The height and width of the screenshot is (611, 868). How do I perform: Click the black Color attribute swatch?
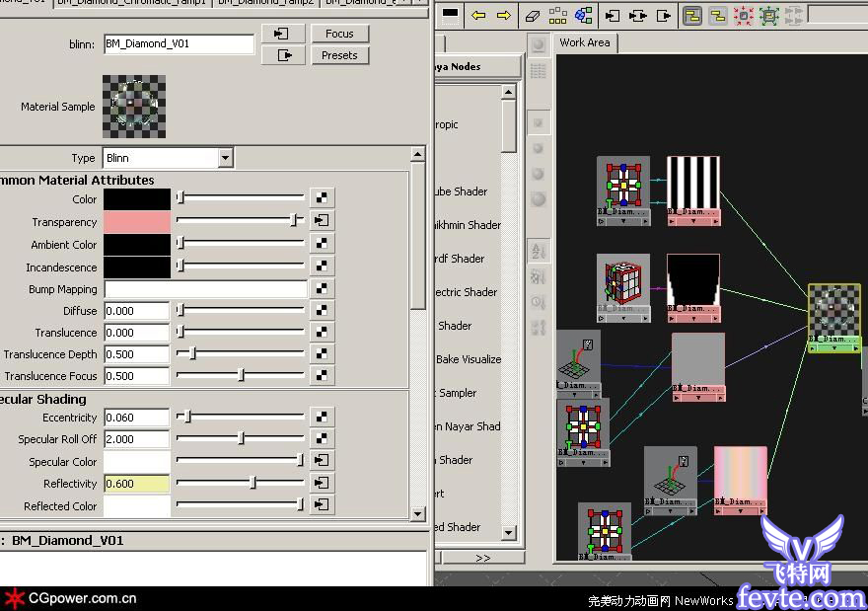[x=137, y=198]
